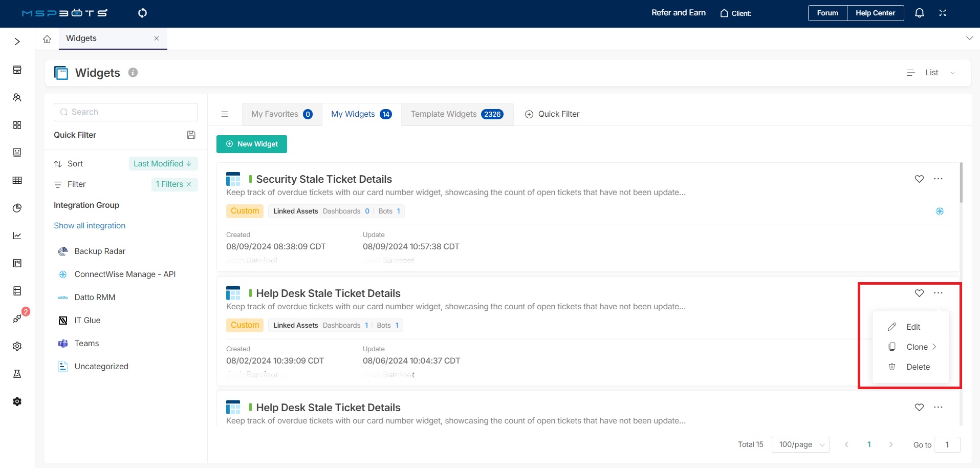Screen dimensions: 980x468
Task: Favorite the Security Stale Ticket Details widget
Action: pyautogui.click(x=919, y=179)
